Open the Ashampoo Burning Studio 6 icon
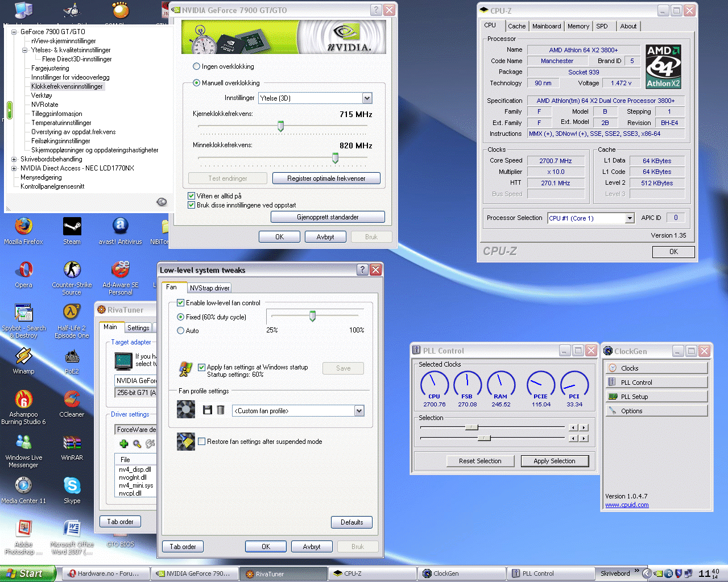The width and height of the screenshot is (728, 582). (x=23, y=408)
